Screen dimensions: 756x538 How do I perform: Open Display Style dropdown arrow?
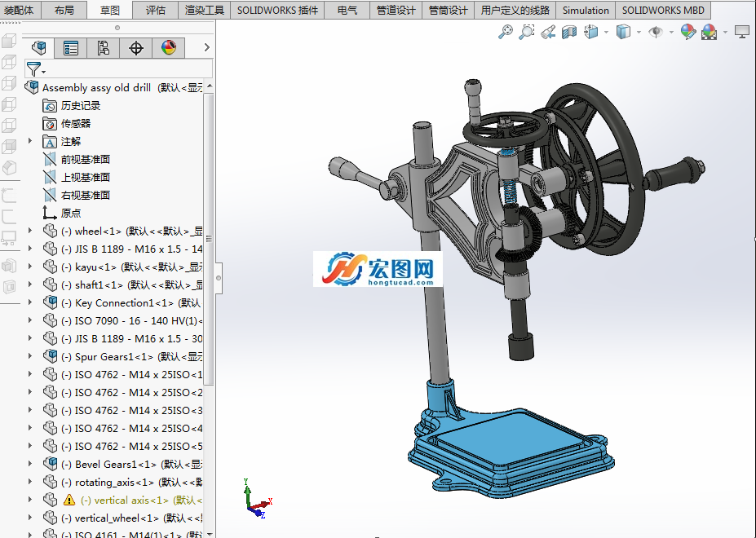point(639,33)
